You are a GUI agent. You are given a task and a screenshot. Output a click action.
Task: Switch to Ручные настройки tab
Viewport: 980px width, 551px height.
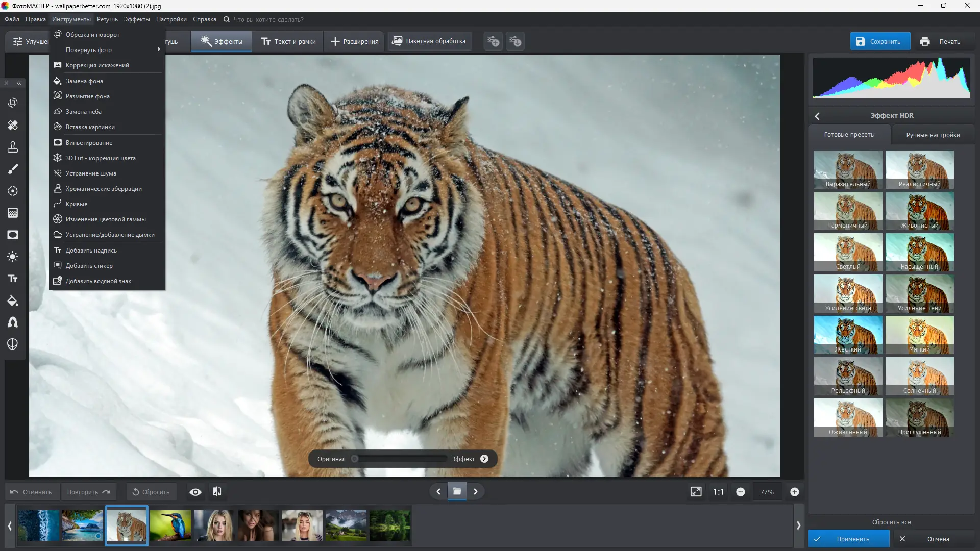(x=933, y=135)
